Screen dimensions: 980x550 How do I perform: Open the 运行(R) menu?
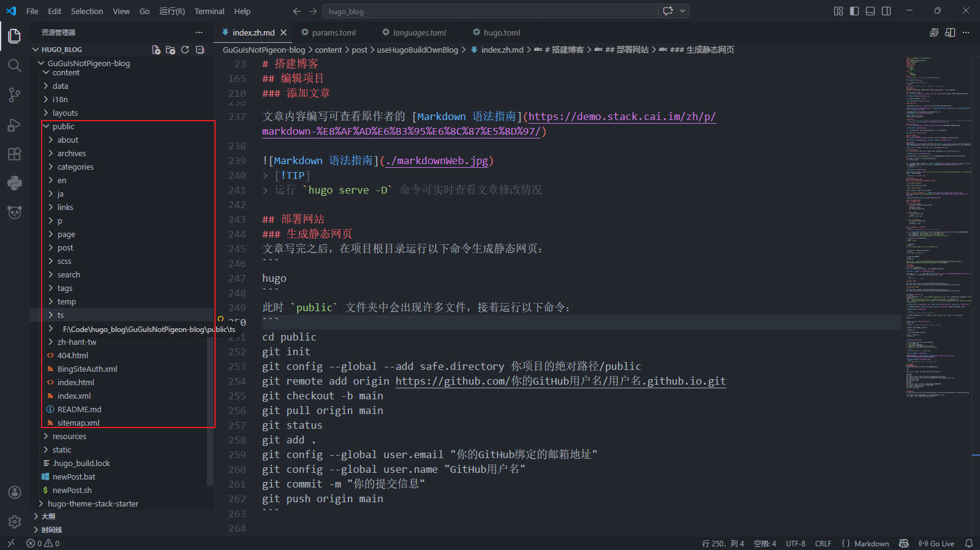(172, 11)
